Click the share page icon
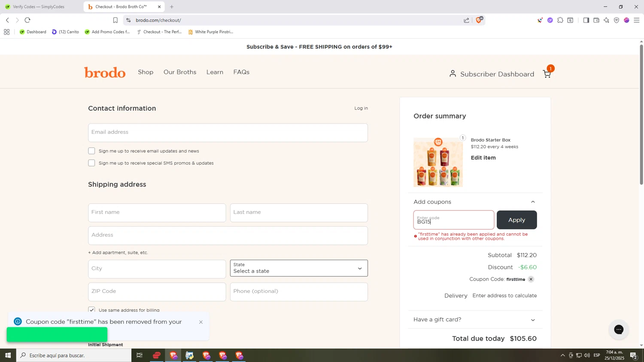Screen dimensions: 644x362 click(466, 20)
